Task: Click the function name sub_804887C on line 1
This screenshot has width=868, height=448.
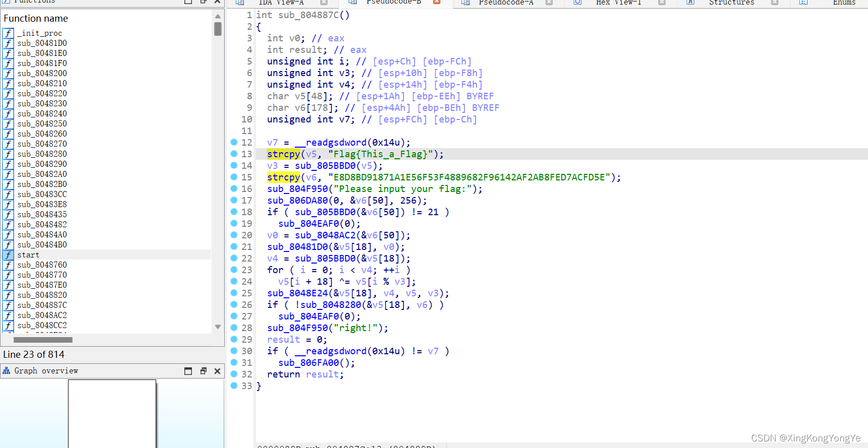Action: tap(308, 15)
